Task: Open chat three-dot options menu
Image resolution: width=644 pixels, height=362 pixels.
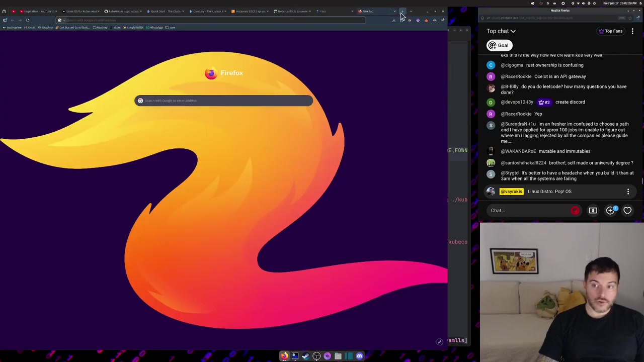Action: click(632, 31)
